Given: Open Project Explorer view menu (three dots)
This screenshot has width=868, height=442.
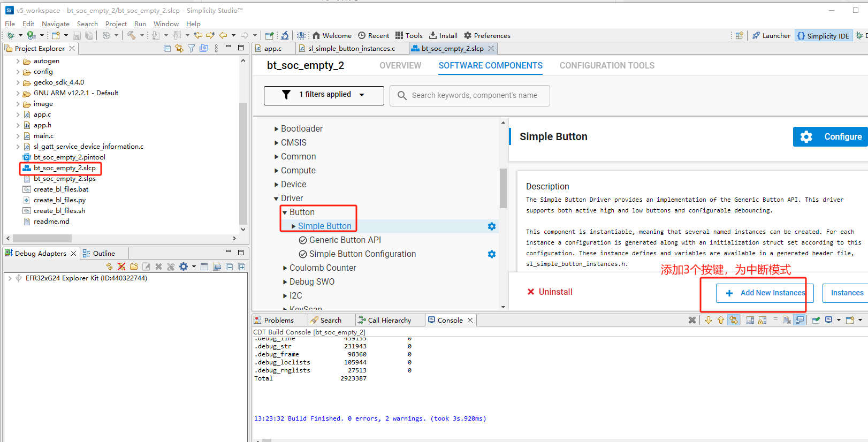Looking at the screenshot, I should coord(216,48).
